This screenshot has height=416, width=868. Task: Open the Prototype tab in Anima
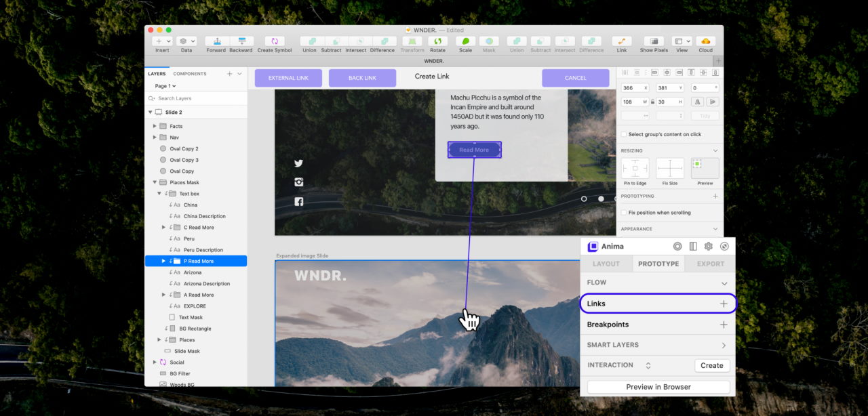click(658, 264)
